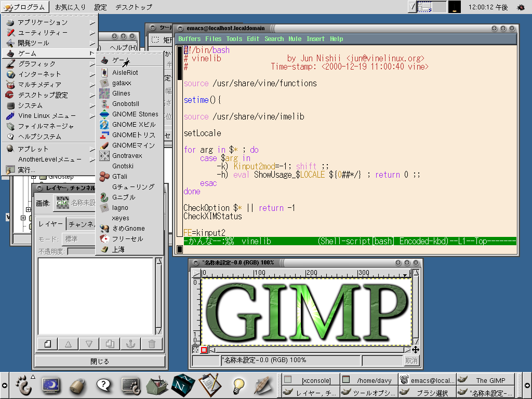Viewport: 532px width, 399px height.
Task: Switch to [xconsole] in the tasklist
Action: pos(311,380)
